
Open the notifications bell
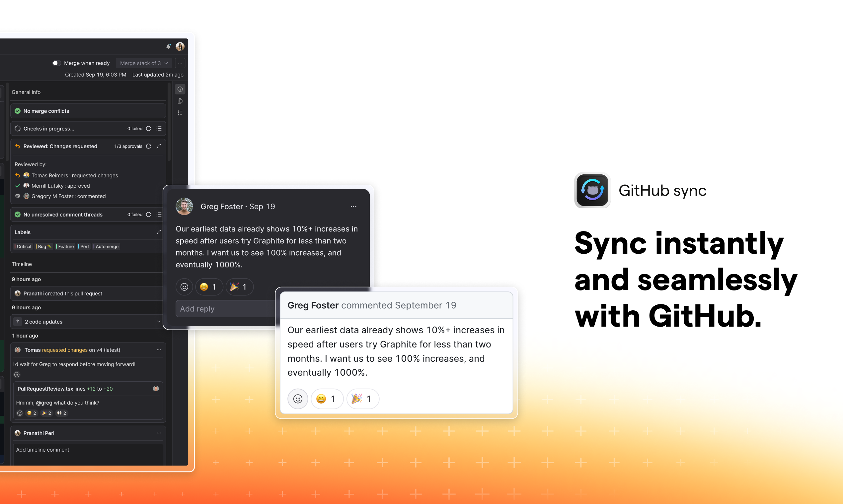(x=168, y=46)
